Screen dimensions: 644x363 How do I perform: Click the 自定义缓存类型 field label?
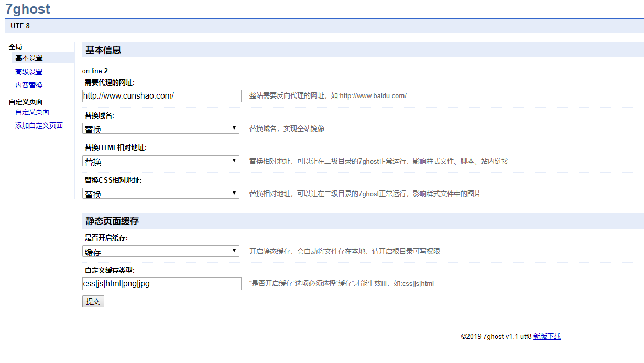[x=110, y=271]
